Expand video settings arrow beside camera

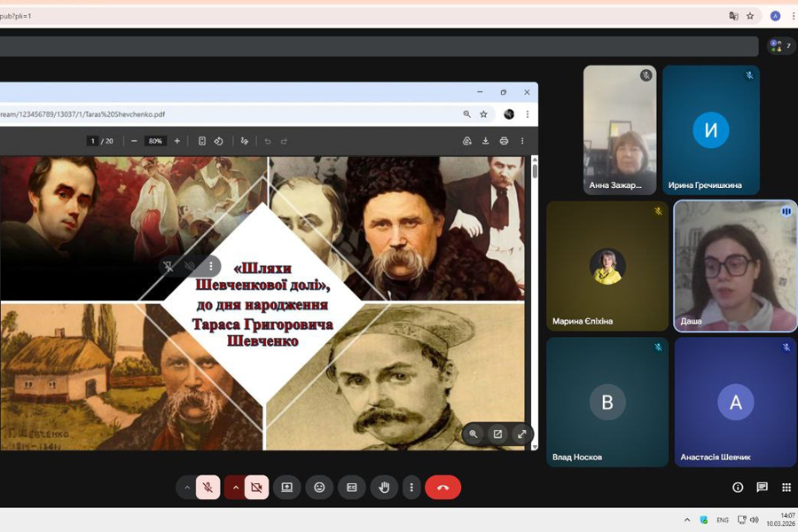pos(235,488)
